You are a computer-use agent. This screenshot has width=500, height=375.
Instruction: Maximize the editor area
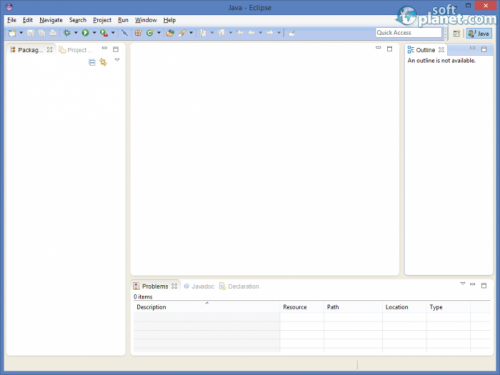[389, 49]
